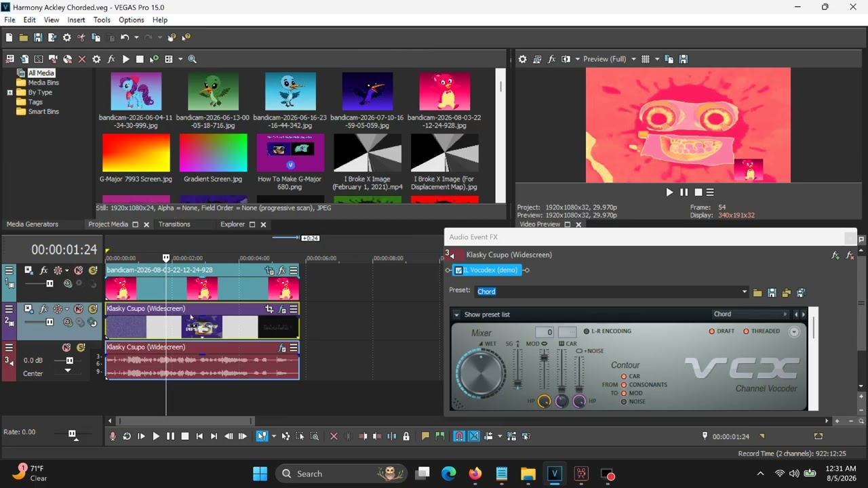
Task: Expand the Show preset list arrow
Action: [456, 314]
